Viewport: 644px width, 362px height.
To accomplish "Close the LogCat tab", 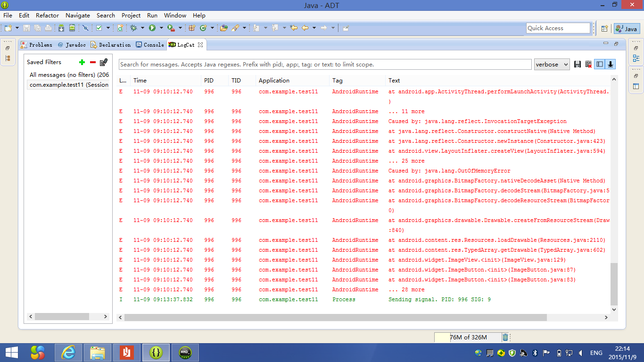I will pos(200,45).
